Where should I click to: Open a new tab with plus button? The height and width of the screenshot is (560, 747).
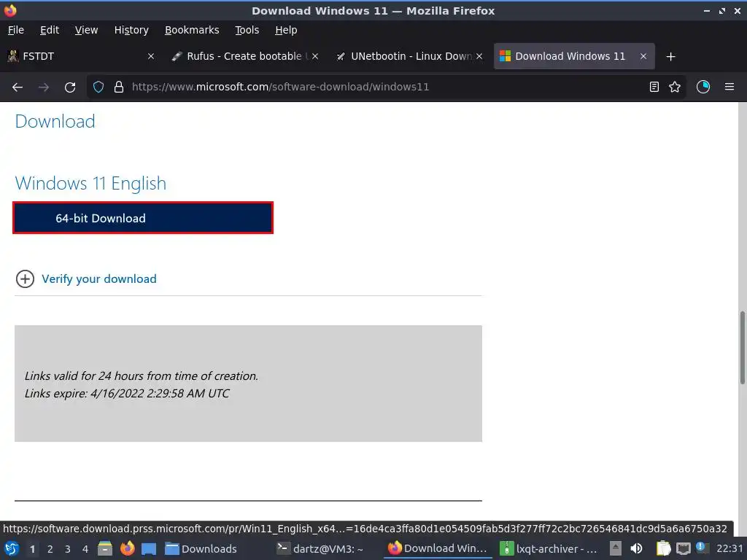(671, 57)
